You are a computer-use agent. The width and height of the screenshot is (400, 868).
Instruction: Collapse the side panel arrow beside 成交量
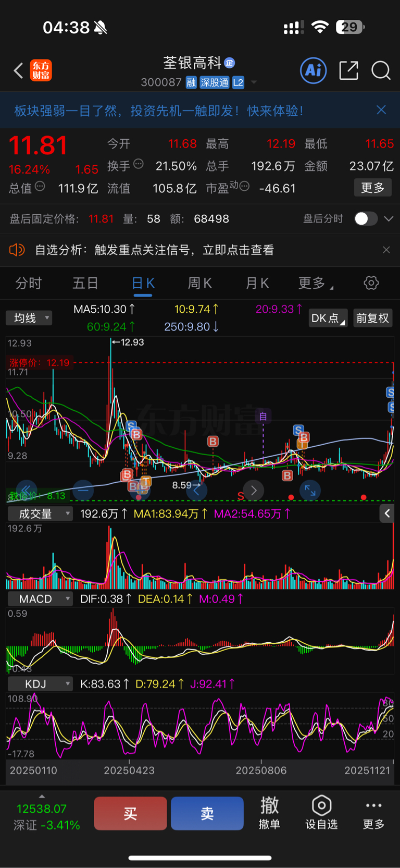(x=386, y=514)
